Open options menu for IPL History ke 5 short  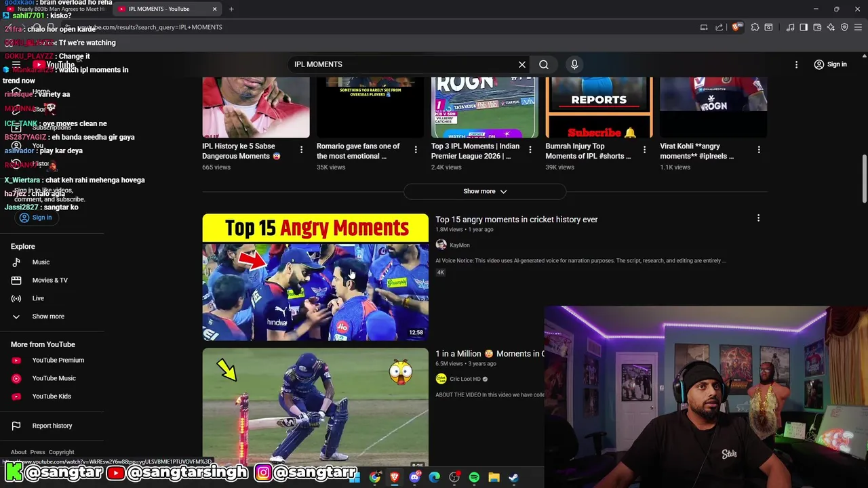[301, 150]
